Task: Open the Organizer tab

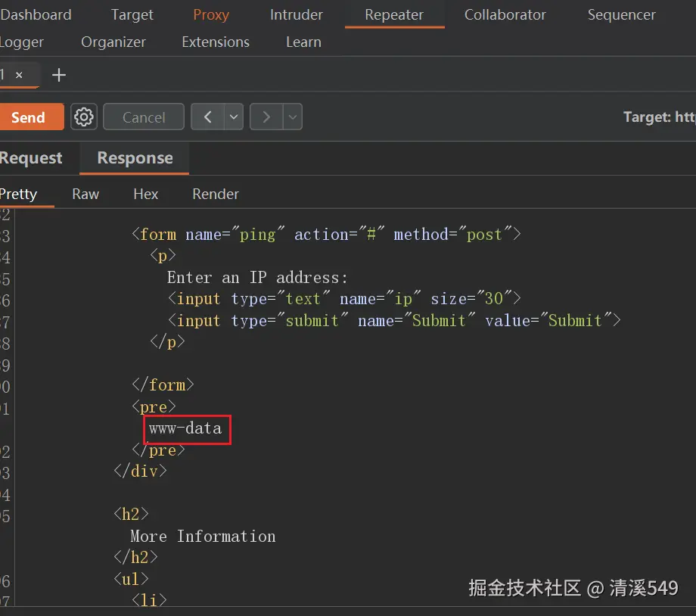Action: 113,42
